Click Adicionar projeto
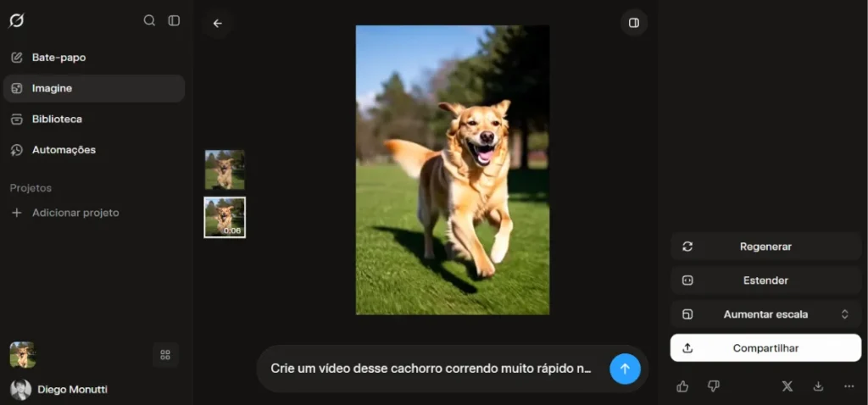The image size is (868, 405). point(75,213)
